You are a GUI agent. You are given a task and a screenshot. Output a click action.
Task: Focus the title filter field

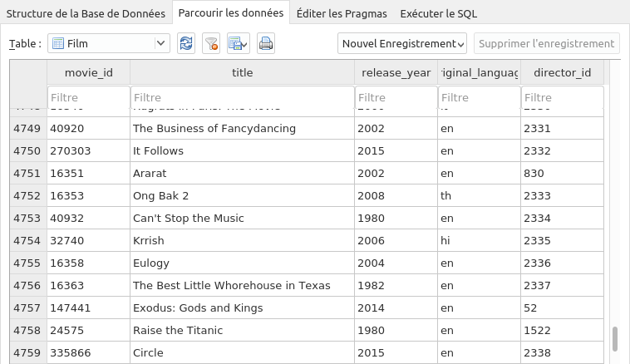pyautogui.click(x=243, y=97)
